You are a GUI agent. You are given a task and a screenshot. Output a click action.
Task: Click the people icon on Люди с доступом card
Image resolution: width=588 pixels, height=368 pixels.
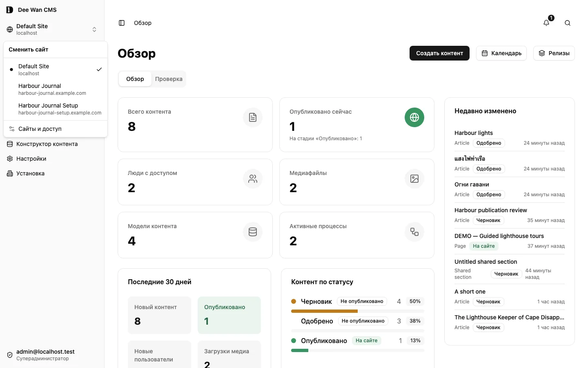pyautogui.click(x=253, y=179)
